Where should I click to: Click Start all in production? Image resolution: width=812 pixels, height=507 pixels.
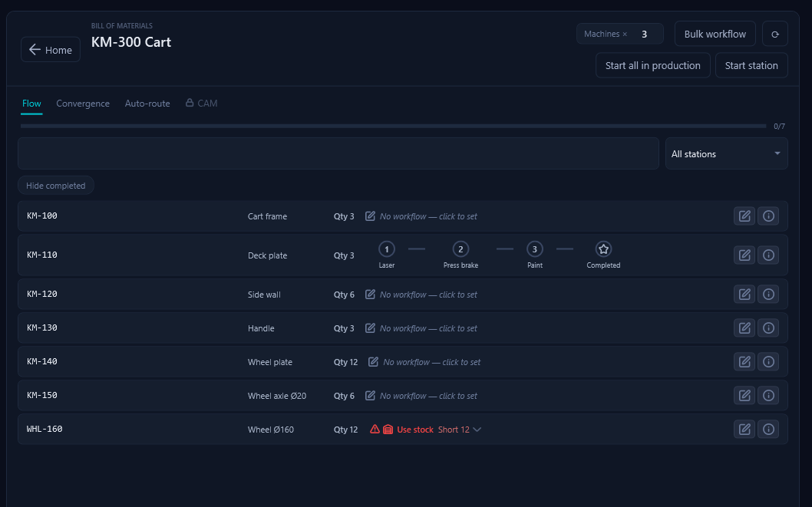coord(652,66)
